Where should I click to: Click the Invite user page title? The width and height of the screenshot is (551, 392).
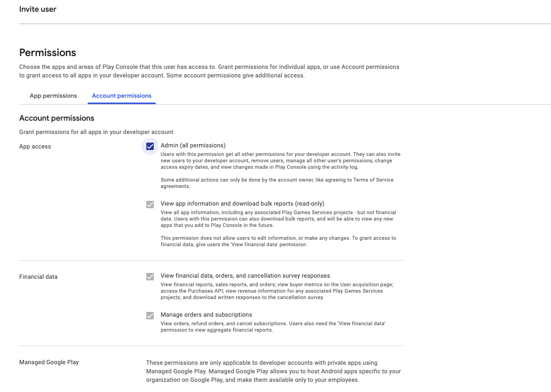click(37, 9)
